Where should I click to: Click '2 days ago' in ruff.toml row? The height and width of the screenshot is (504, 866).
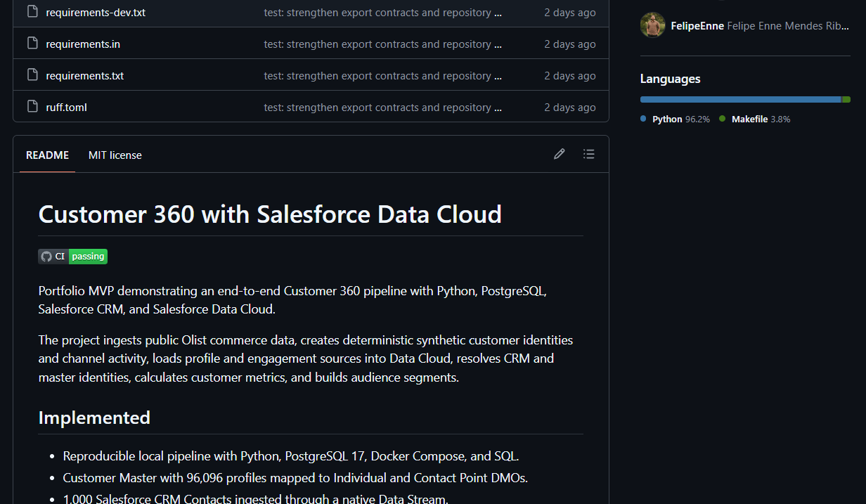570,107
